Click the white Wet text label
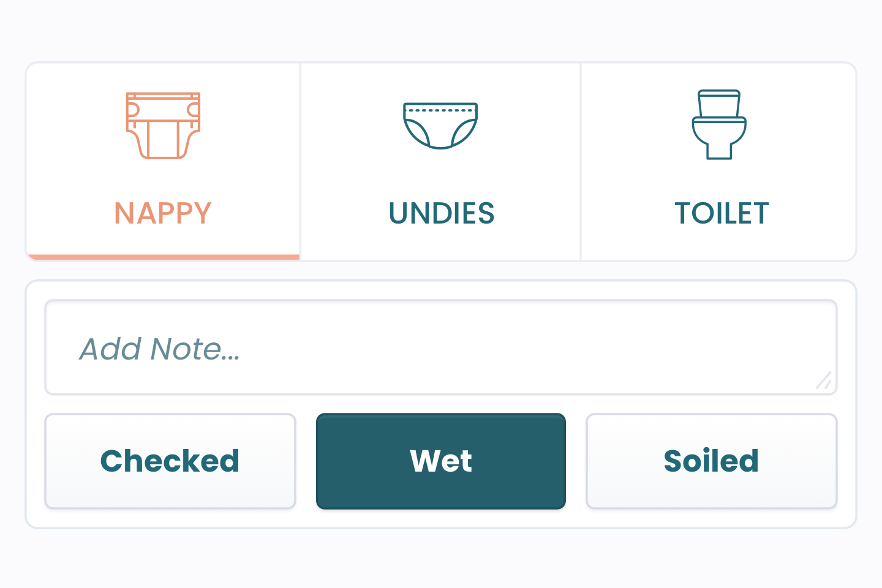Viewport: 882px width, 588px height. [x=441, y=461]
